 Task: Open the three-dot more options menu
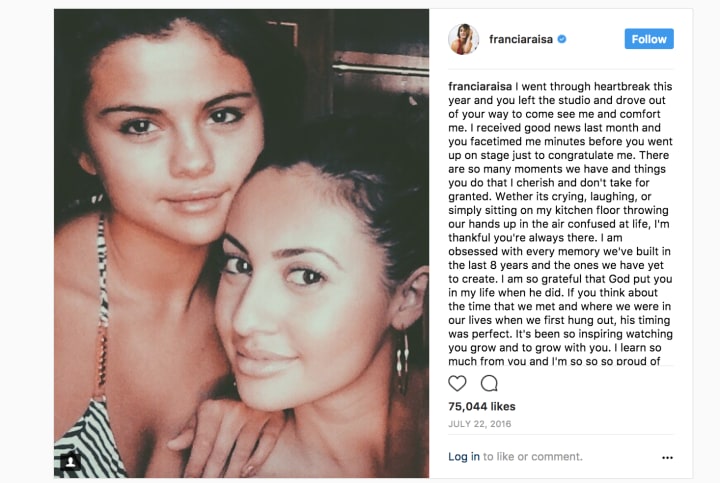667,457
